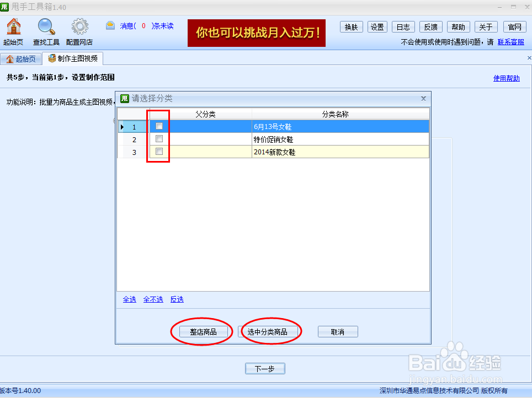Tick the checkbox beside 2014新款女鞋
Viewport: 532px width, 398px height.
point(158,152)
